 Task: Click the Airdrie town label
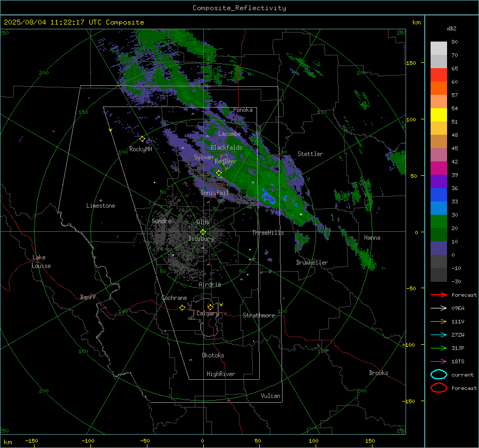click(210, 284)
